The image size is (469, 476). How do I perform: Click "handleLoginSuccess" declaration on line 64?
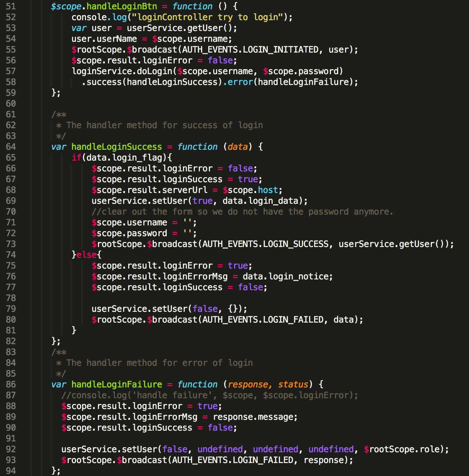117,147
